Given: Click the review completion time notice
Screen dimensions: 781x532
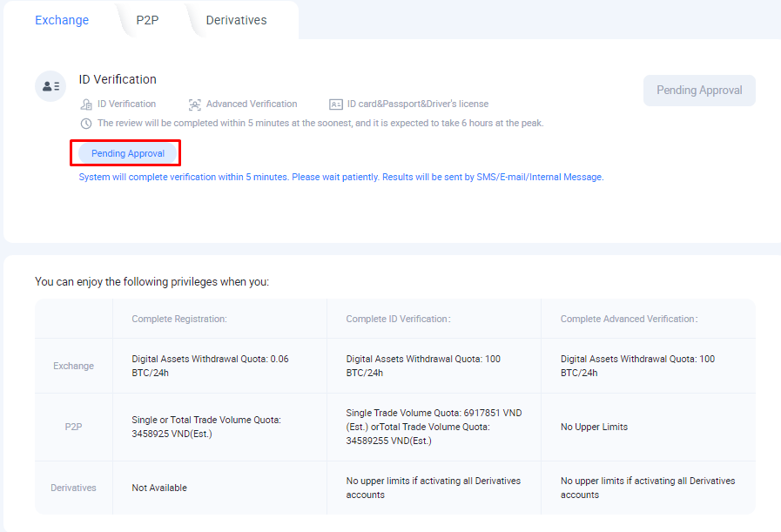Looking at the screenshot, I should [320, 123].
